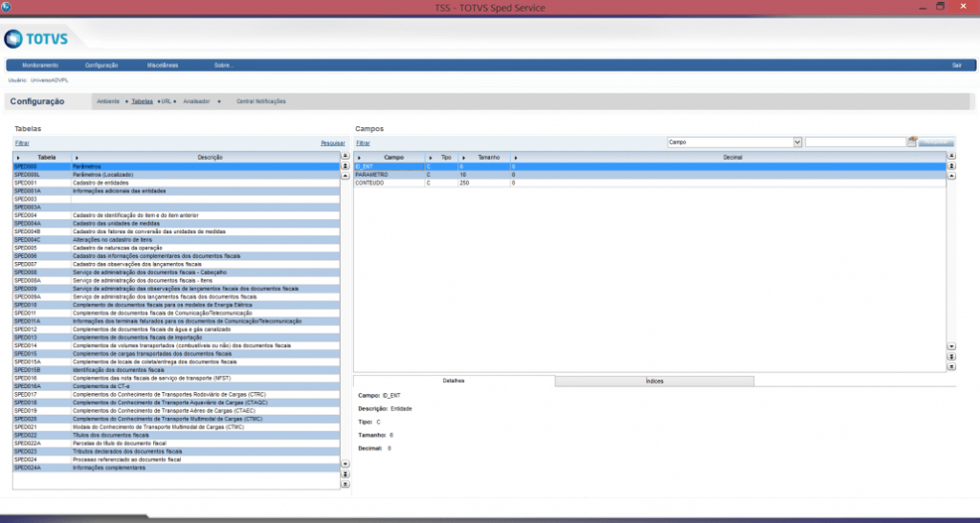Switch to the Índices tab
The image size is (980, 523).
pyautogui.click(x=655, y=381)
